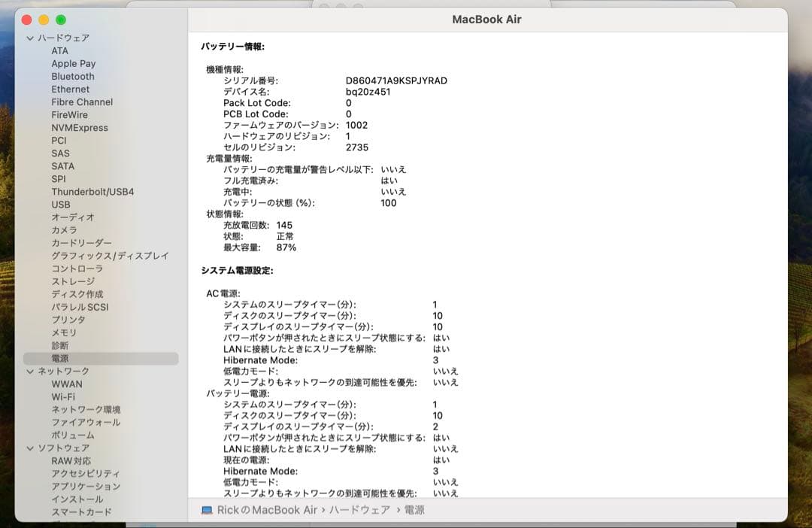Collapse the ネットワーク section

pyautogui.click(x=30, y=371)
